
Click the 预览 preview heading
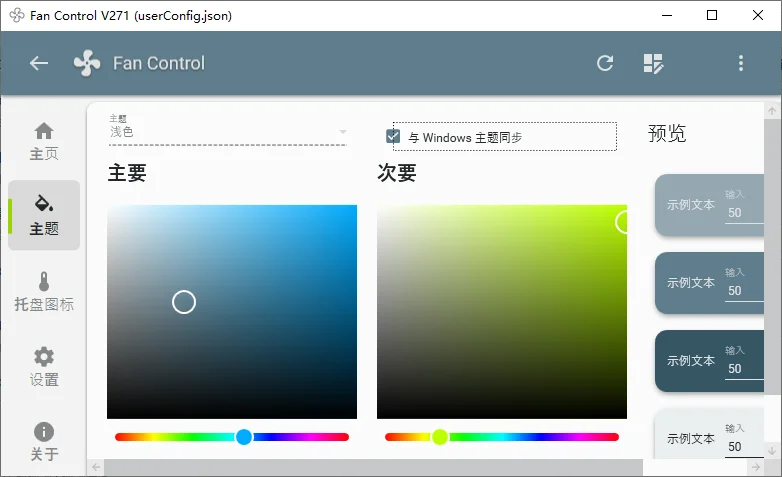point(667,133)
